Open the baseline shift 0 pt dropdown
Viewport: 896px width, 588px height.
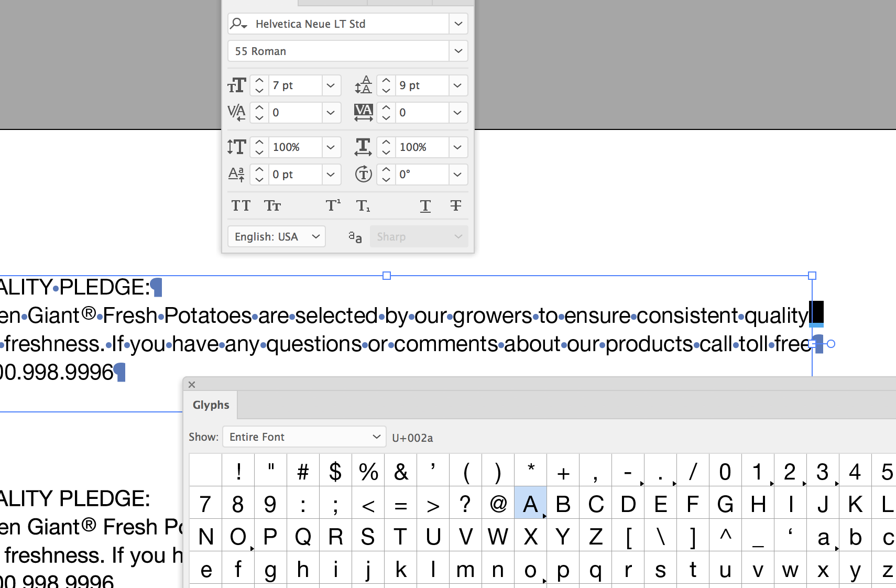(331, 175)
